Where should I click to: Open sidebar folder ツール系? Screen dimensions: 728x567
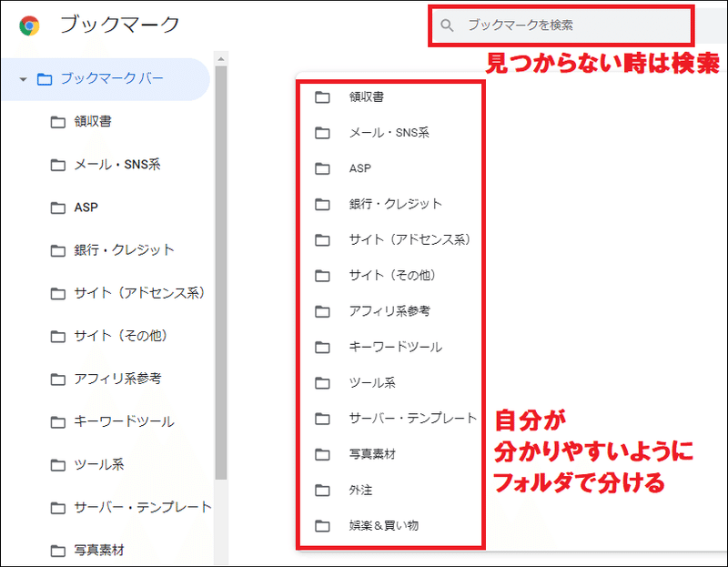tap(99, 464)
